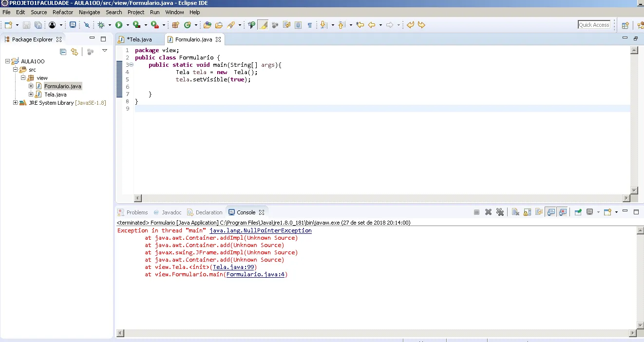
Task: Click the Last Edit Location arrow icon
Action: click(x=360, y=25)
